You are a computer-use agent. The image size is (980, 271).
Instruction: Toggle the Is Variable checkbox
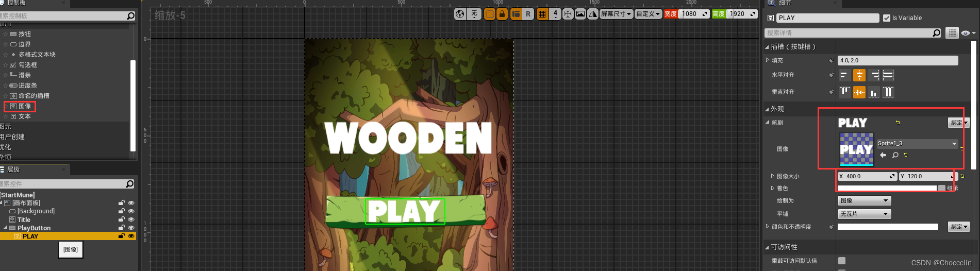click(887, 18)
